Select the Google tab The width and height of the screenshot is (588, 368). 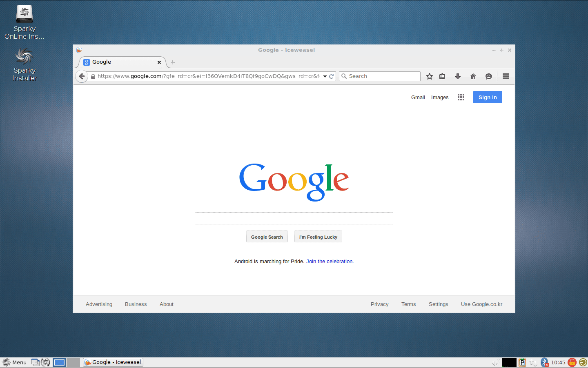click(122, 62)
